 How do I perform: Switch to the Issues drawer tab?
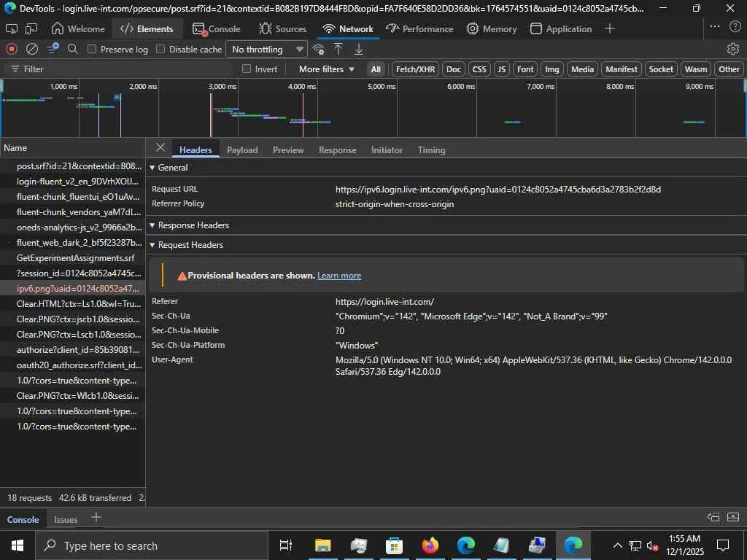(x=66, y=519)
